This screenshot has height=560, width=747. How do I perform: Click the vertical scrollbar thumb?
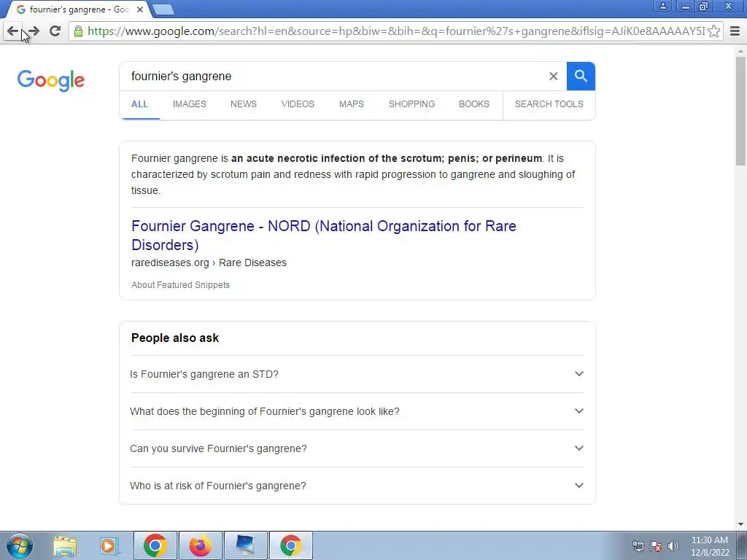(741, 111)
